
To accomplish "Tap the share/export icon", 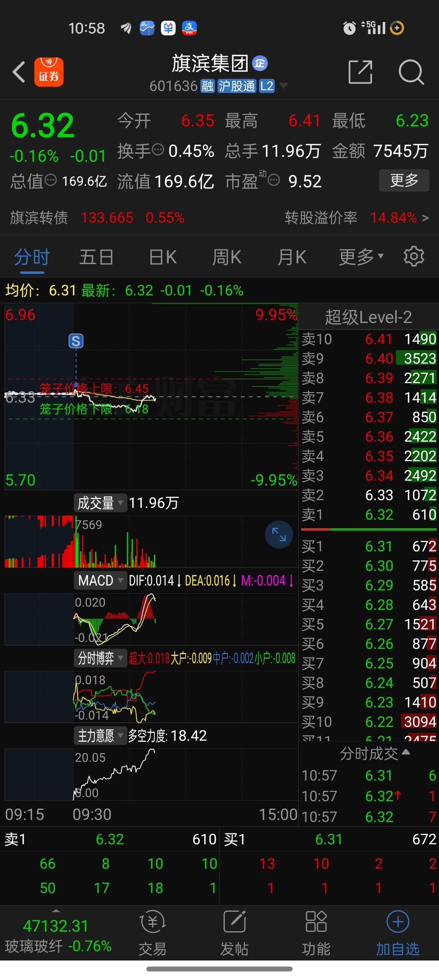I will (x=361, y=72).
